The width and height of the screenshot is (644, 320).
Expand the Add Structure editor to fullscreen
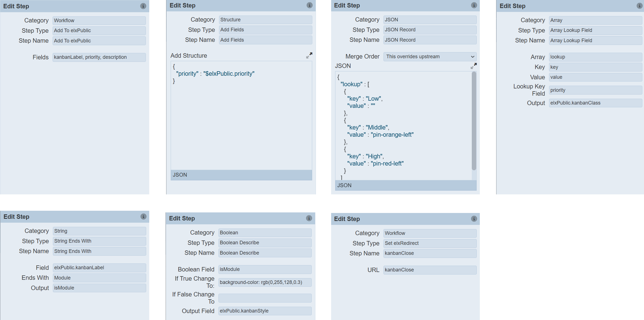309,55
